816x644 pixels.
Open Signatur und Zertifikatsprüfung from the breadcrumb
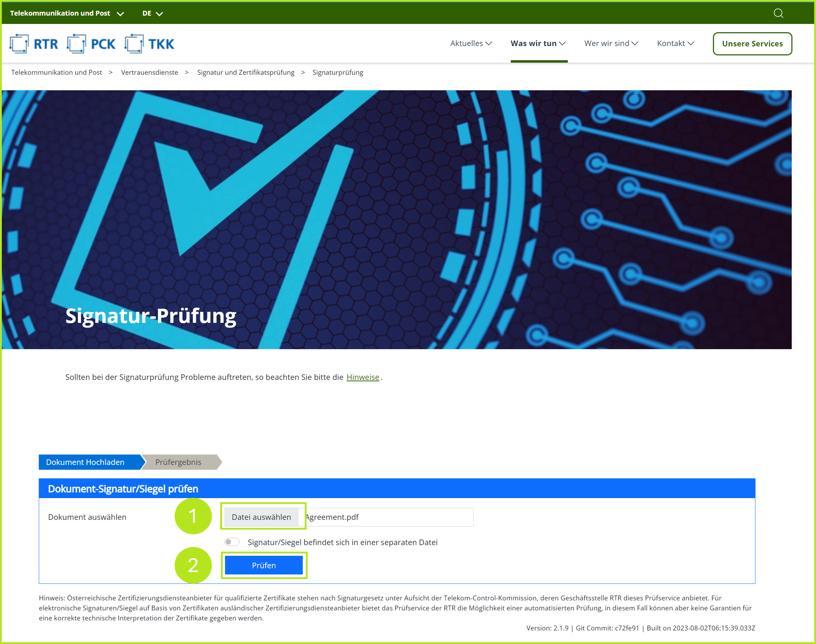[246, 72]
